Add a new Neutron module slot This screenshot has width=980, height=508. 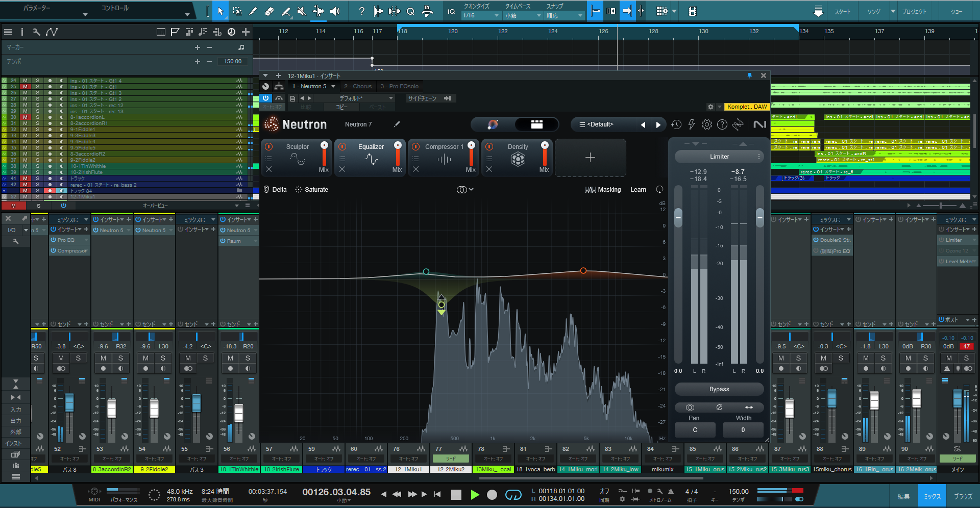[591, 158]
